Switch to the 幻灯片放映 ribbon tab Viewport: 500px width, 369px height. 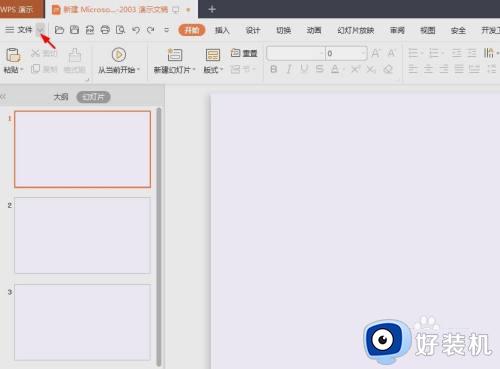click(356, 30)
